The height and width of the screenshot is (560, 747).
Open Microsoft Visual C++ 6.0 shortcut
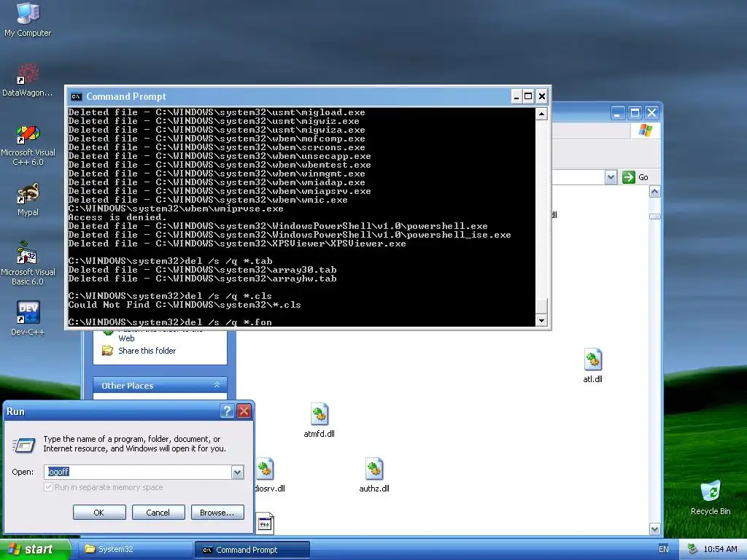coord(28,145)
